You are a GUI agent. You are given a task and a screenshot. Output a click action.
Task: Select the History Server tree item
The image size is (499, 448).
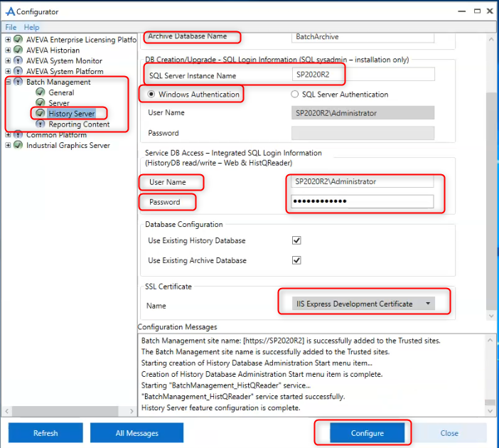point(72,113)
